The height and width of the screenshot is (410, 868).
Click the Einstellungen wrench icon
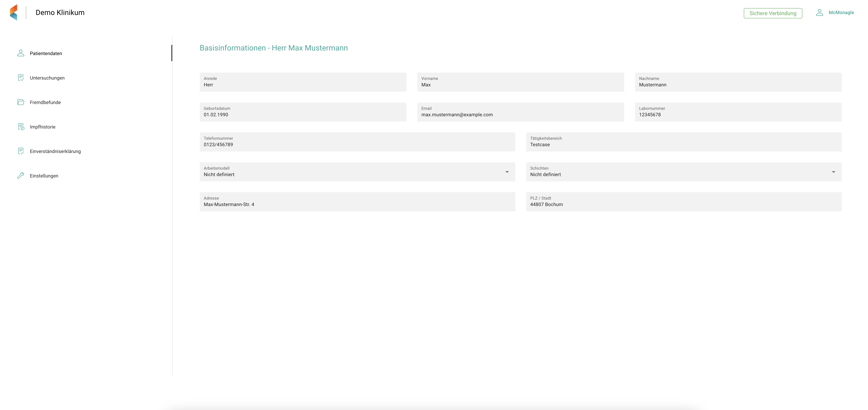tap(21, 175)
